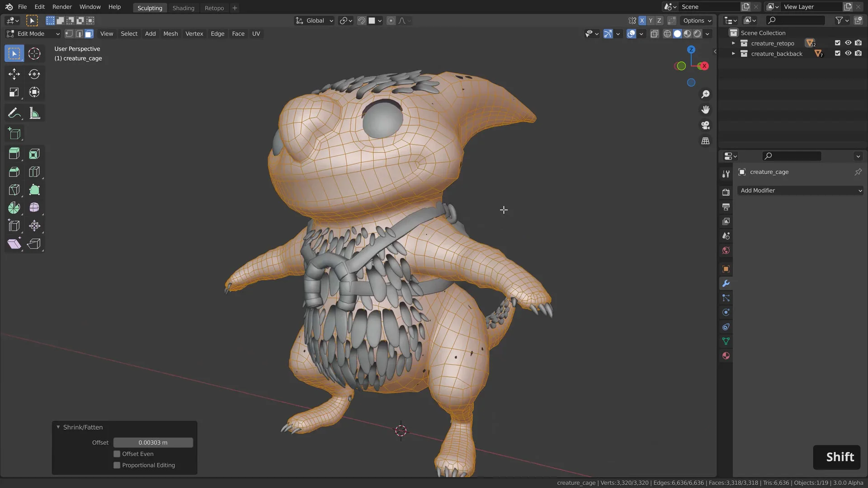Toggle X axis mirror
The height and width of the screenshot is (488, 868).
[642, 20]
